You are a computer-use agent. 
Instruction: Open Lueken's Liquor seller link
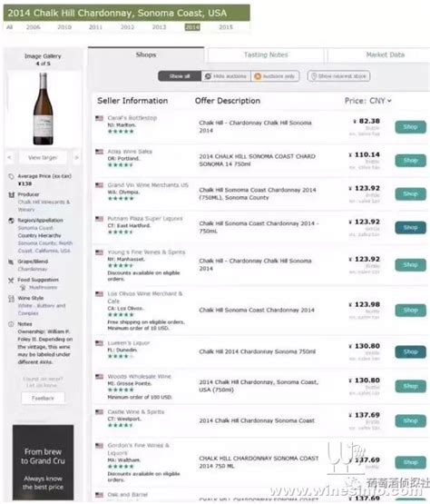tap(129, 343)
